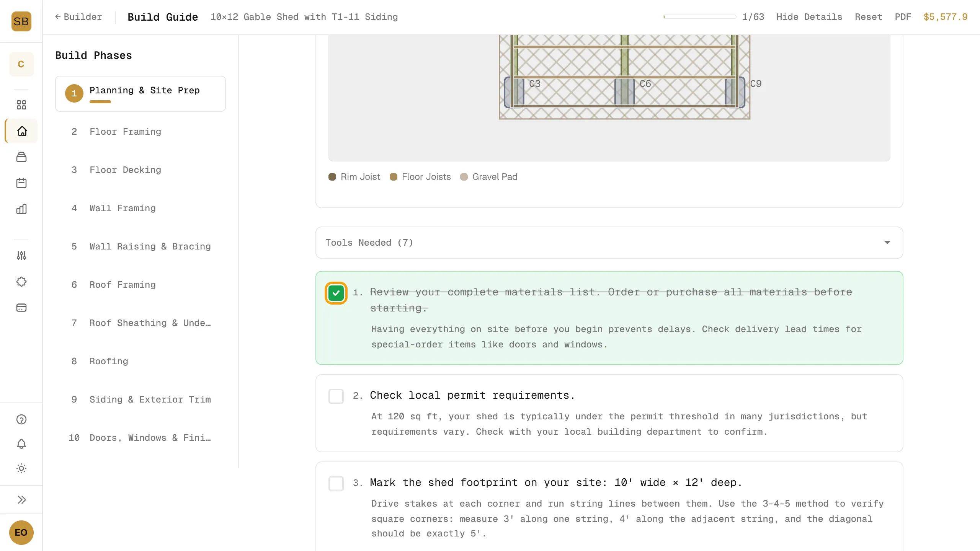Open the dashboard grid icon
Image resolution: width=980 pixels, height=551 pixels.
coord(21,105)
